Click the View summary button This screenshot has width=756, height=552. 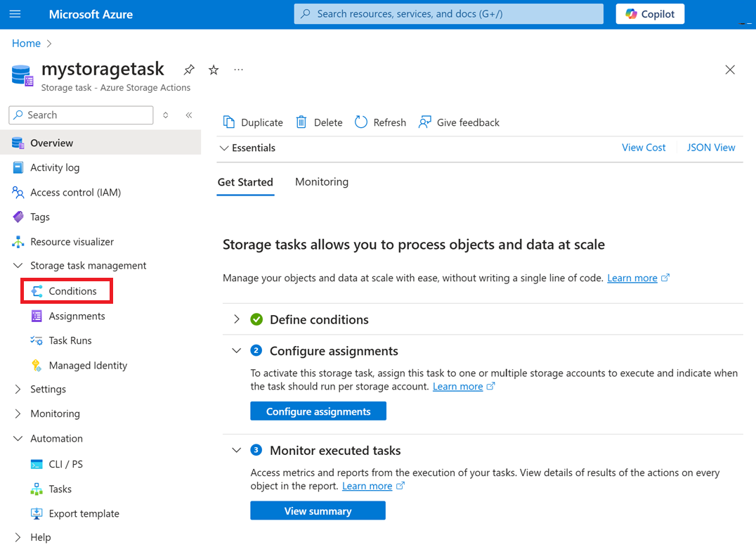coord(318,511)
